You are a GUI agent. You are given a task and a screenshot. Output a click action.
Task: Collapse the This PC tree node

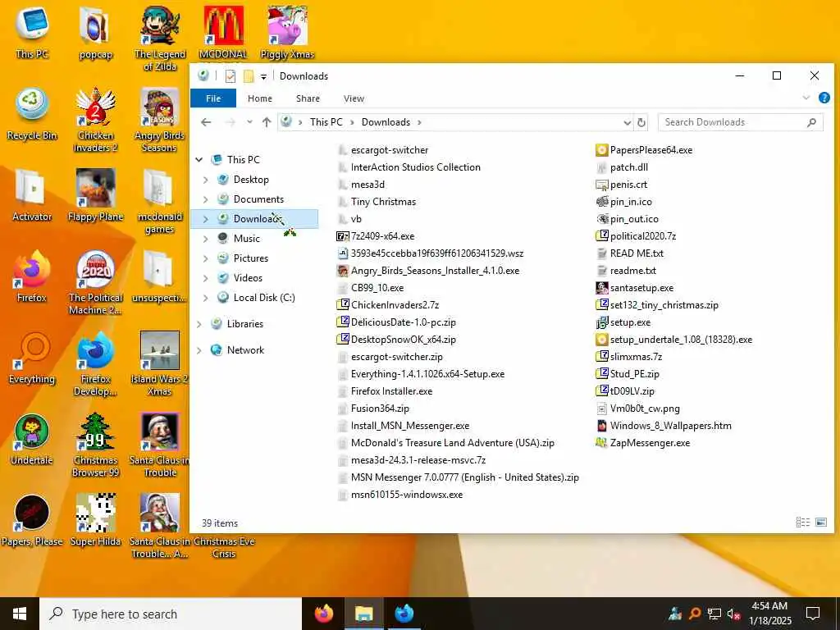(199, 160)
